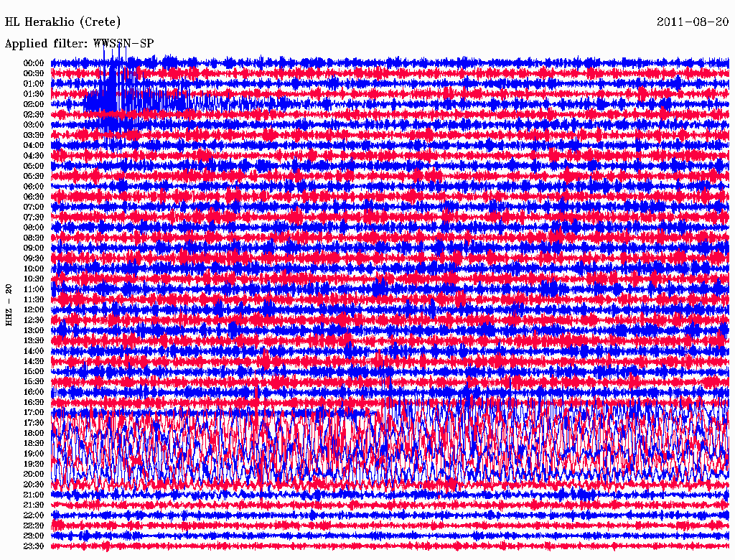Select the 10:30 time label
The height and width of the screenshot is (560, 735).
34,279
